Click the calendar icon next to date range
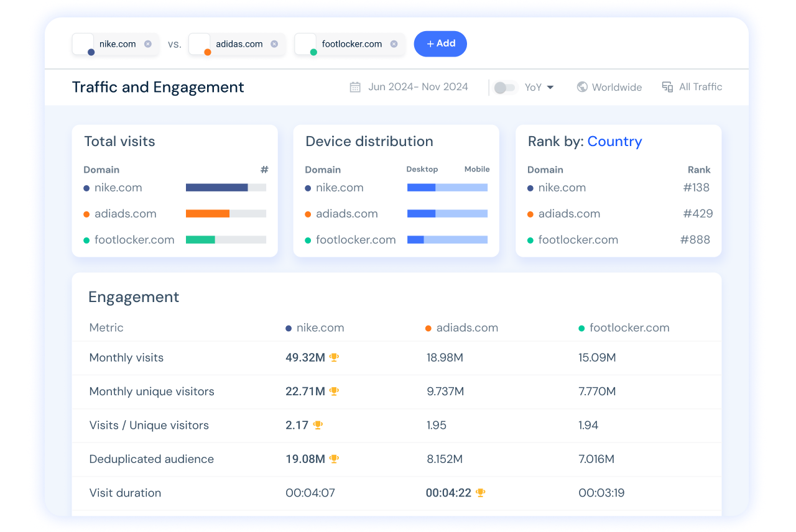The width and height of the screenshot is (796, 532). (x=355, y=87)
